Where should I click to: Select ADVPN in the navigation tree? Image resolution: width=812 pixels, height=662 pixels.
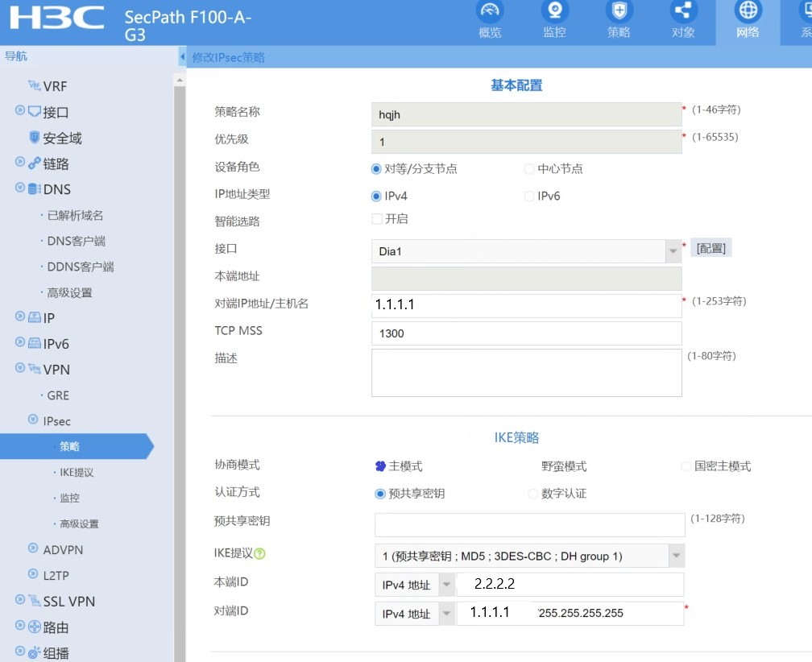[x=62, y=549]
